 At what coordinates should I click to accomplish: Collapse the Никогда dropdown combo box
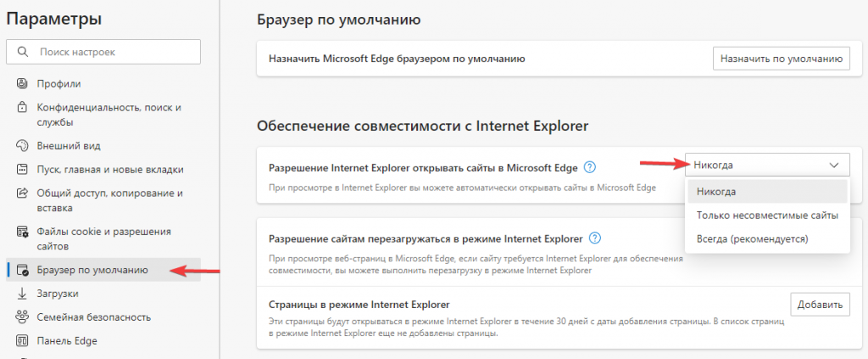point(767,165)
